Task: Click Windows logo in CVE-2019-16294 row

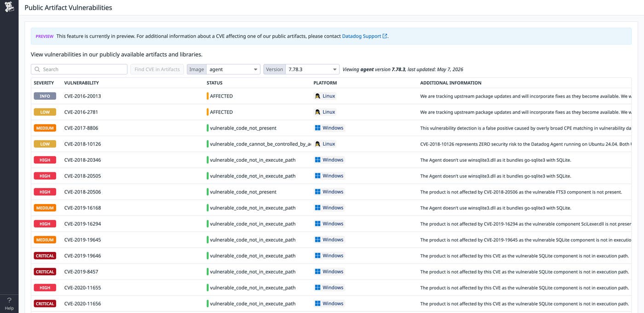Action: (x=317, y=224)
